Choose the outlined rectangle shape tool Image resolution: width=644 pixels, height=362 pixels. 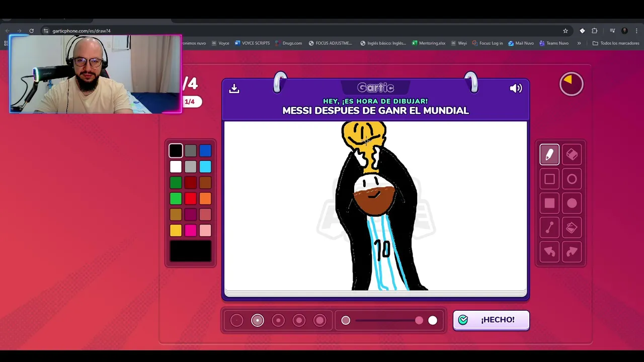click(549, 179)
